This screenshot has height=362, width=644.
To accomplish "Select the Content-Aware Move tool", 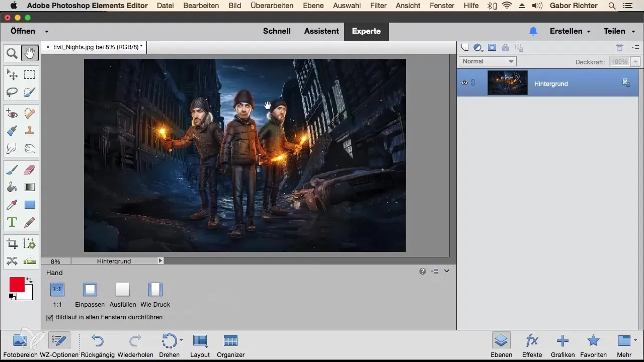I will tap(12, 261).
